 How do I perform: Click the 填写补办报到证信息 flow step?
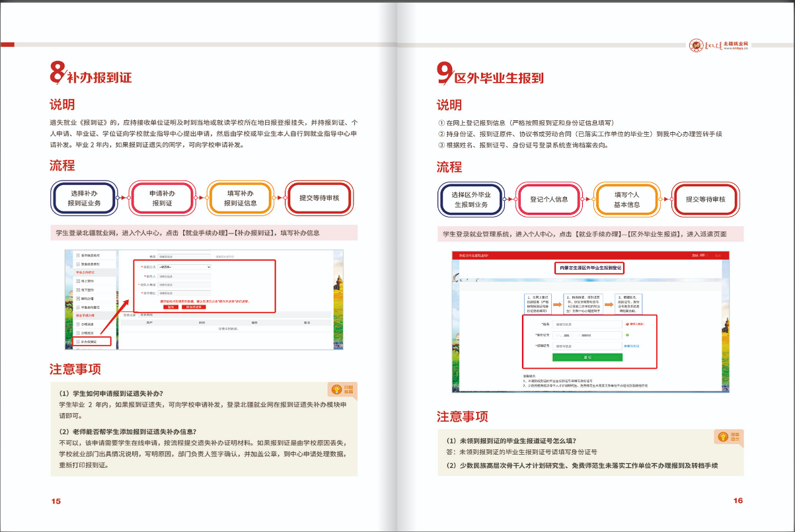pyautogui.click(x=240, y=198)
